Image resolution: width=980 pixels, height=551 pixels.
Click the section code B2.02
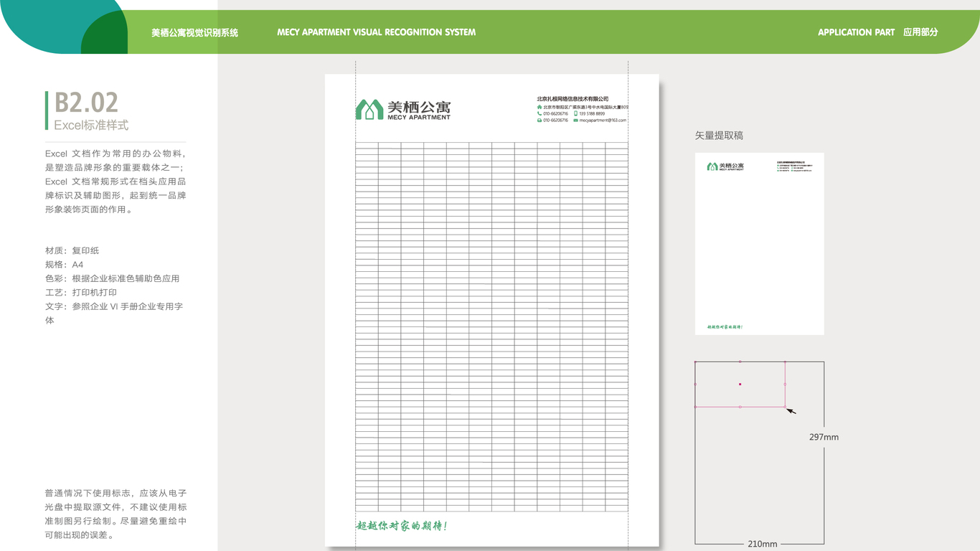(86, 103)
